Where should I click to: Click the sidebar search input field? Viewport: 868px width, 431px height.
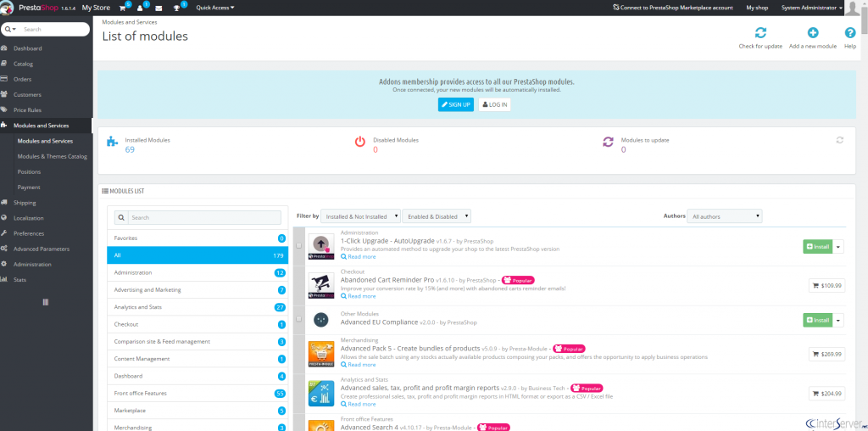(x=54, y=30)
